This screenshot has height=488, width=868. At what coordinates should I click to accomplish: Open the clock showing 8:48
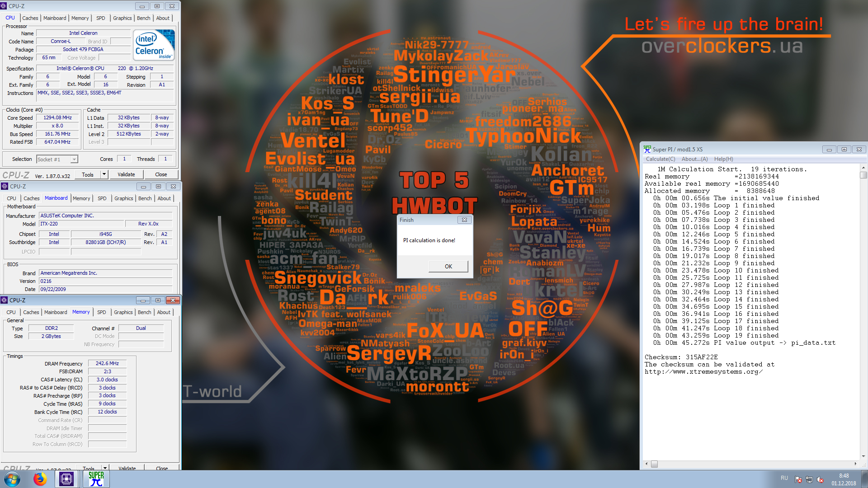click(x=844, y=479)
